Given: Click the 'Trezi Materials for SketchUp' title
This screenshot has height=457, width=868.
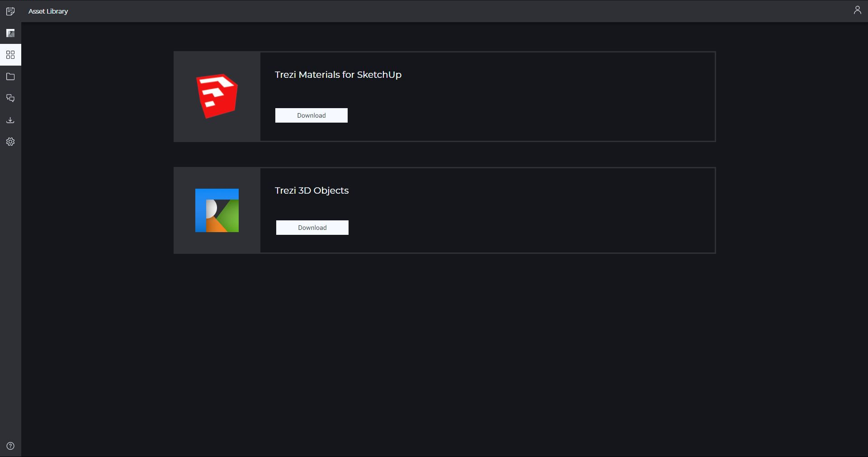Looking at the screenshot, I should (x=338, y=75).
